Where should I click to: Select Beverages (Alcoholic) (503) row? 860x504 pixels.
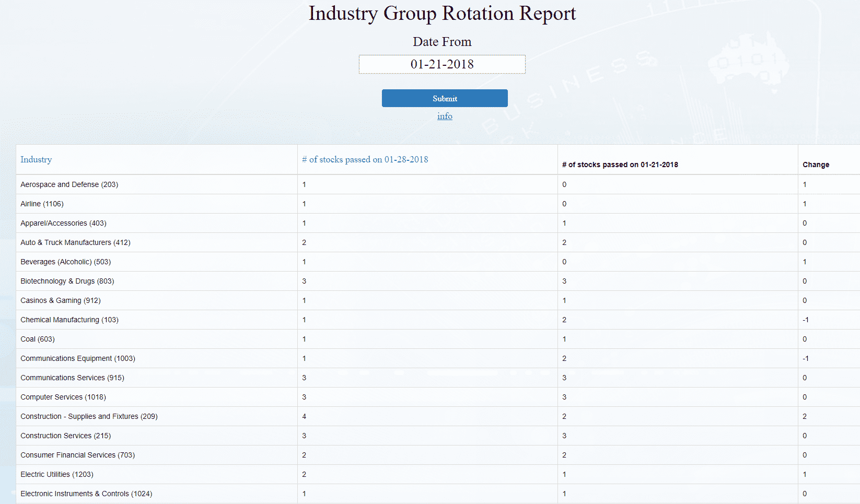(x=66, y=262)
